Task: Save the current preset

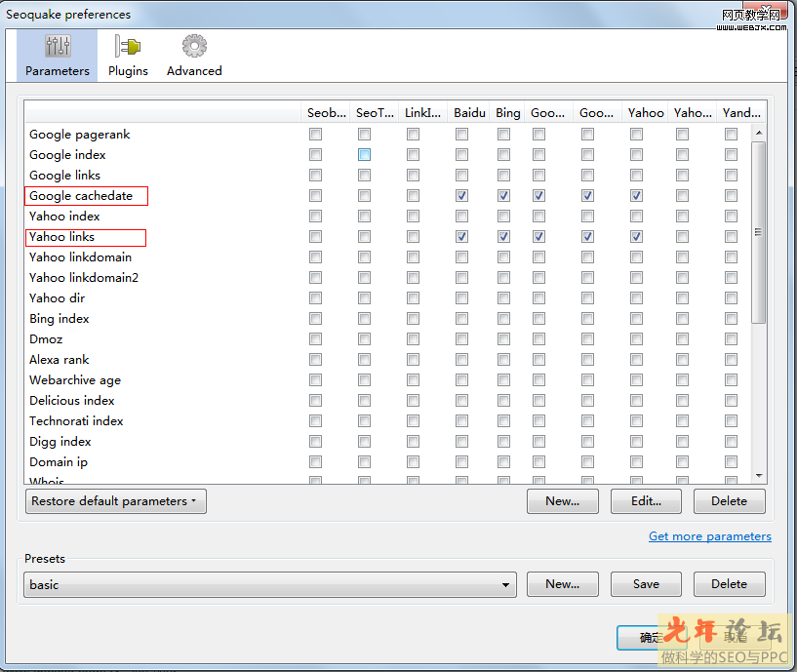Action: click(x=646, y=583)
